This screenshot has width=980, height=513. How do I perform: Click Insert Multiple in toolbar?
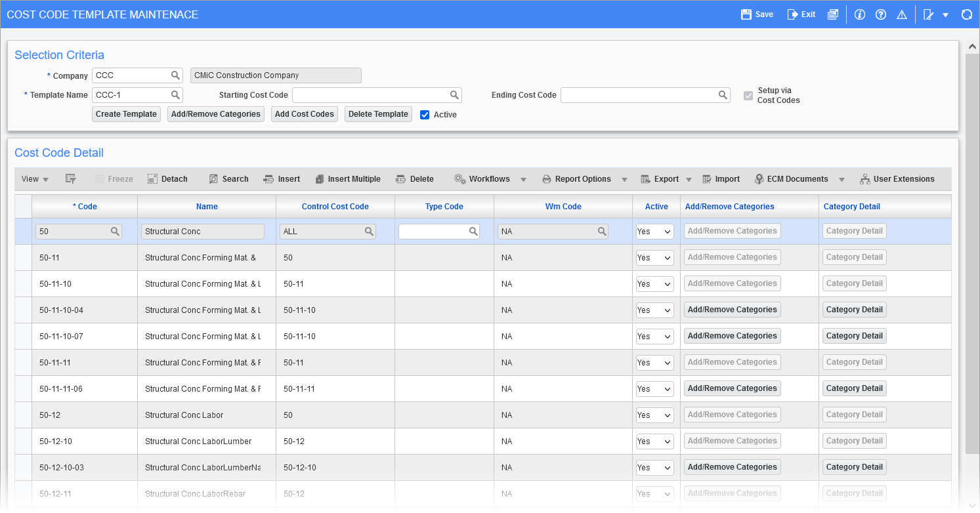click(x=347, y=179)
